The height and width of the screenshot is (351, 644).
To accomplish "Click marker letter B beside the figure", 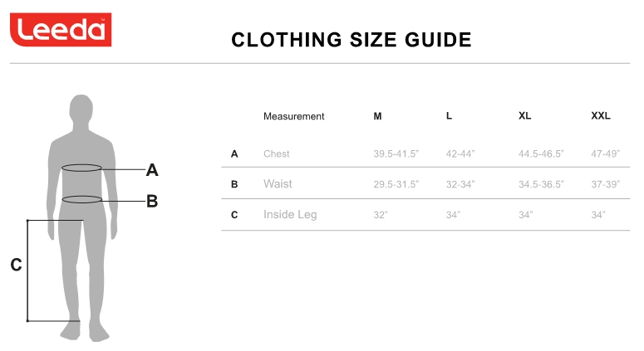I will coord(152,201).
